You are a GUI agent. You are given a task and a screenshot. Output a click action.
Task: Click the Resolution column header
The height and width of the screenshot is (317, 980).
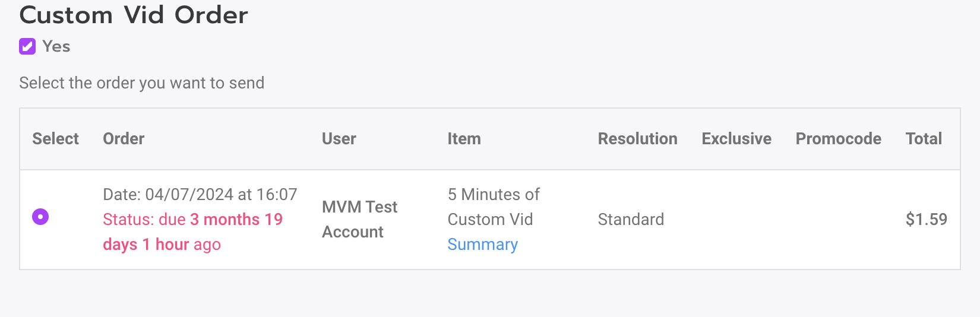(x=637, y=138)
